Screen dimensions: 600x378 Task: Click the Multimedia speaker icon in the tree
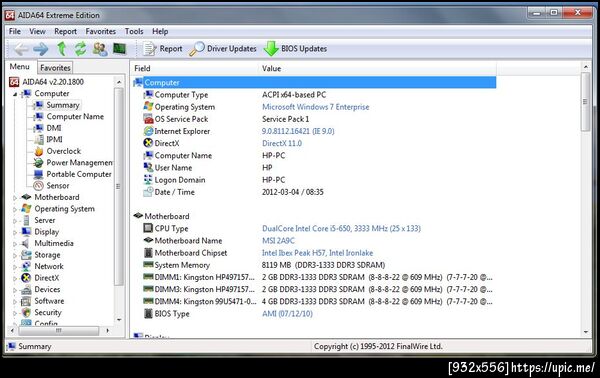coord(26,243)
